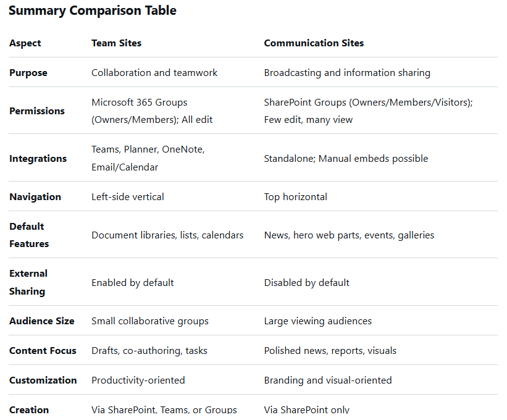Click 'News, hero web parts, events, galleries' cell
This screenshot has height=420, width=507.
point(349,235)
